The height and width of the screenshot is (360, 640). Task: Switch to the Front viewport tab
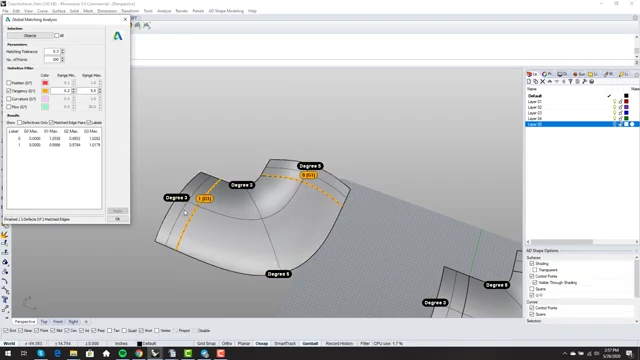58,322
